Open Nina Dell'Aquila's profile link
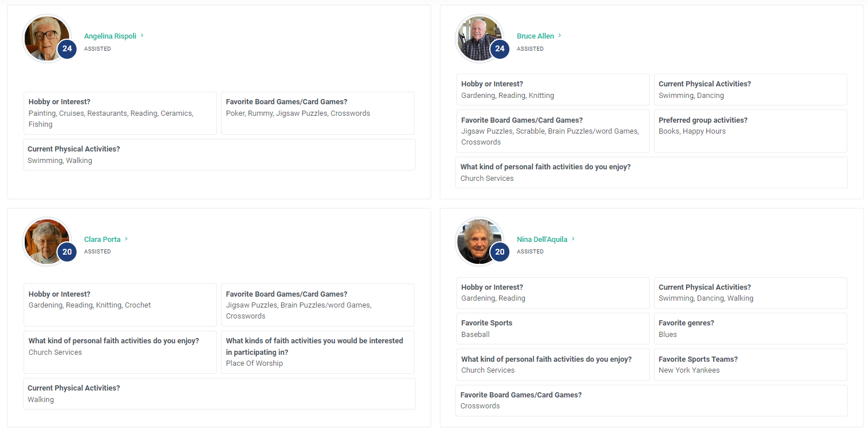The image size is (868, 432). [542, 239]
